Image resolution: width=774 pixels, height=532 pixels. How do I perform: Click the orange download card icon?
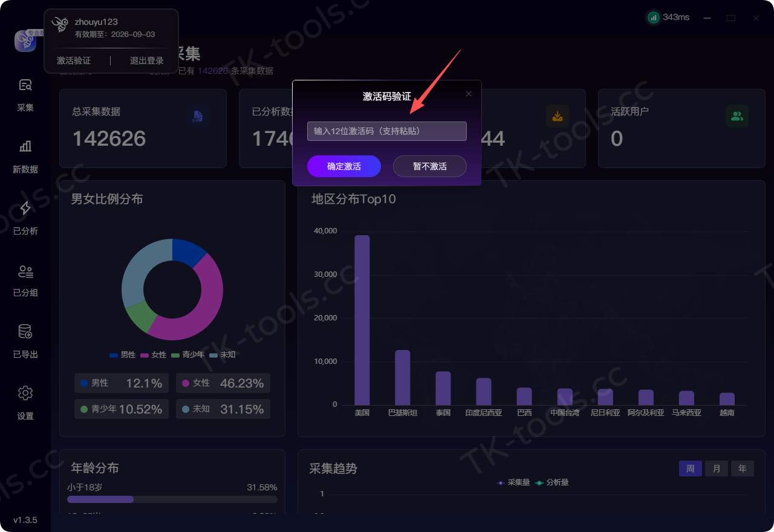point(557,117)
